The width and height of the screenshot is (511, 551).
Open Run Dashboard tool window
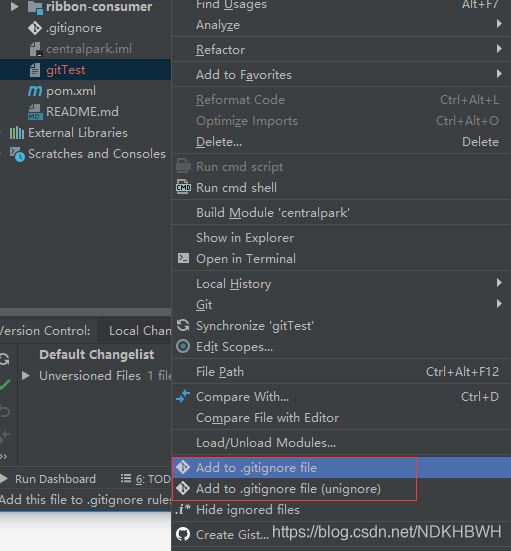pos(48,479)
